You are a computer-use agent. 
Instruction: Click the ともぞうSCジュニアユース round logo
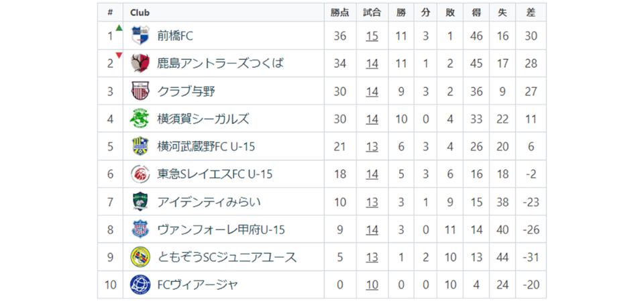point(140,257)
